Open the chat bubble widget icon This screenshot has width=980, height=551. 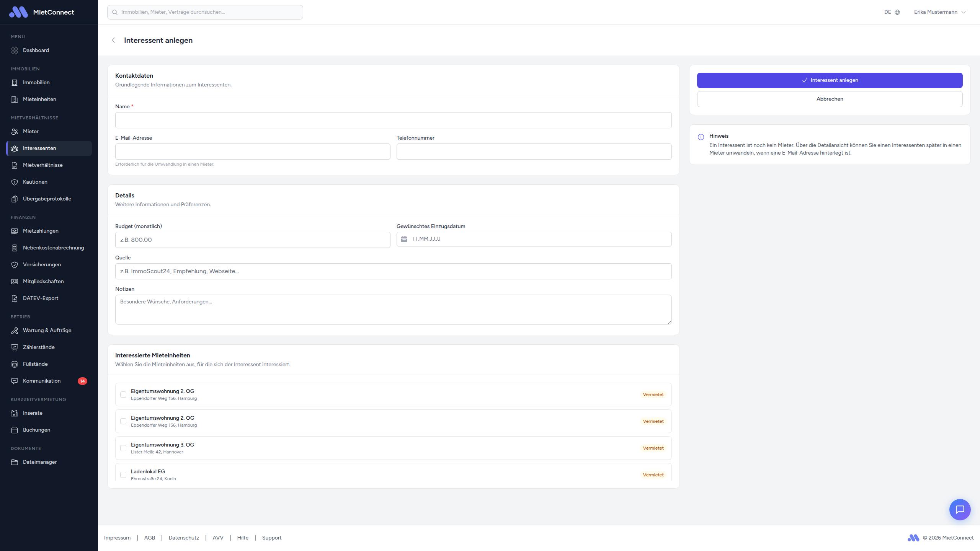(960, 509)
